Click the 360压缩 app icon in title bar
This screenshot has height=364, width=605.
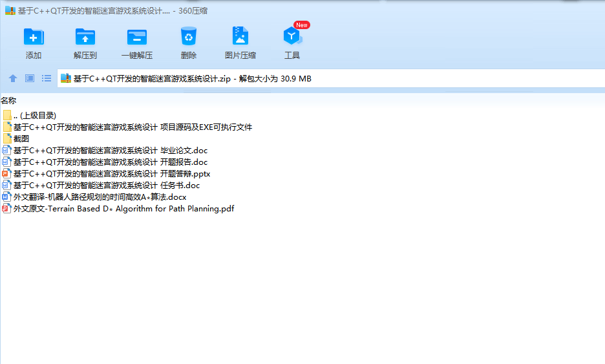click(10, 11)
